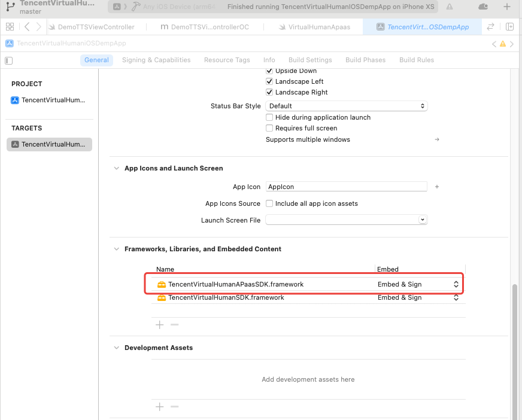Toggle the project and targets list sidebar
This screenshot has height=420, width=522.
tap(8, 60)
